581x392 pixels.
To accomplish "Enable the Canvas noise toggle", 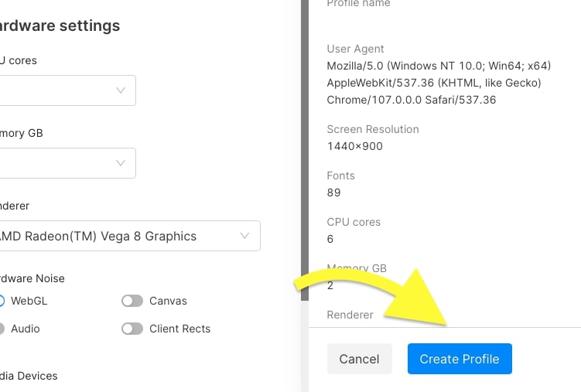I will (132, 301).
